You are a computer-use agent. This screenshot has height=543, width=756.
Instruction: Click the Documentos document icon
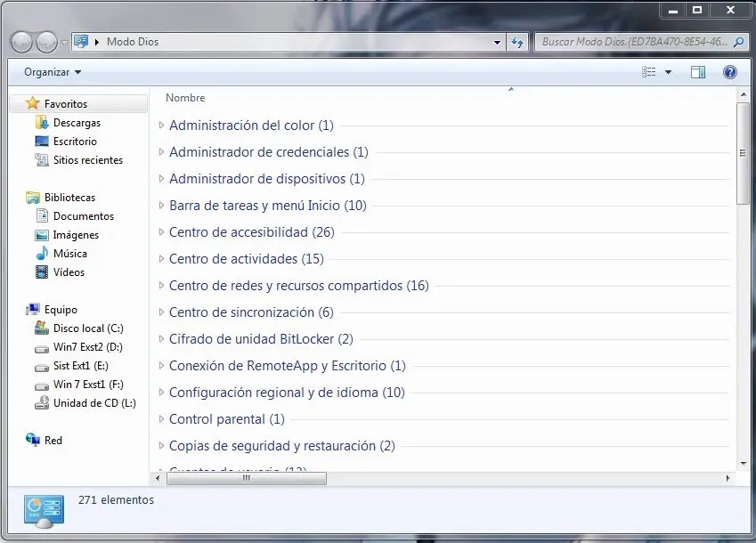click(42, 215)
